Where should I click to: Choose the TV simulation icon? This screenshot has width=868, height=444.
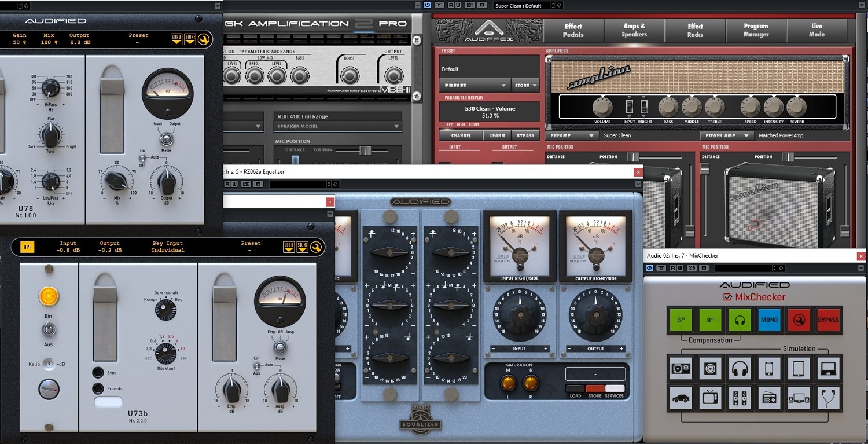(x=711, y=398)
